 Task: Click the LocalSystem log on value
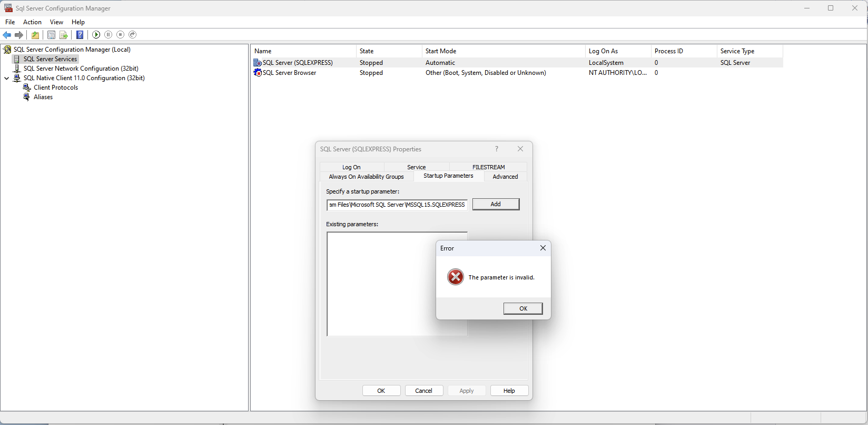pos(606,63)
